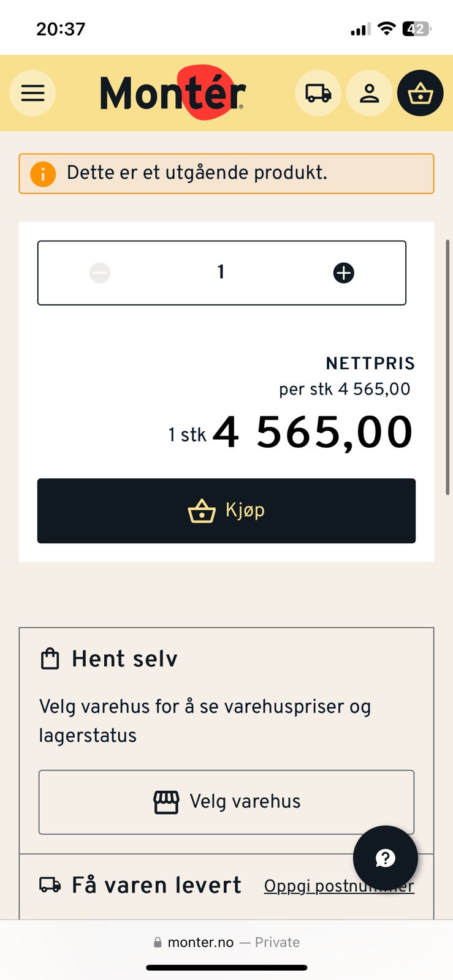This screenshot has height=980, width=453.
Task: Tap the basket icon inside Kjøp button
Action: coord(202,511)
